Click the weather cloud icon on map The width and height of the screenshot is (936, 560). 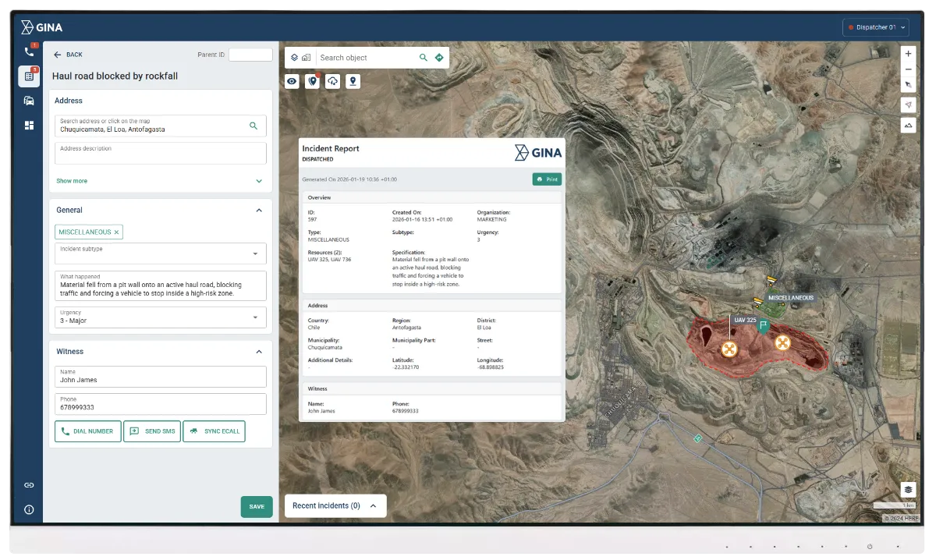pyautogui.click(x=333, y=81)
